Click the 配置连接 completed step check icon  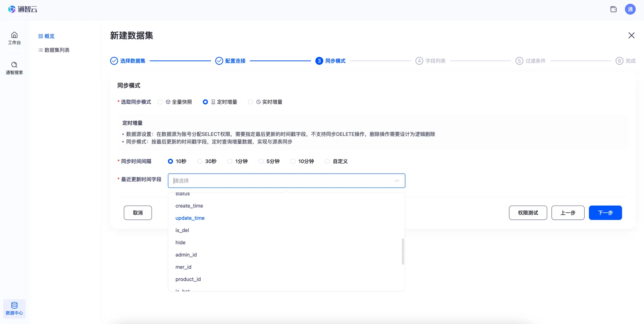pyautogui.click(x=219, y=61)
